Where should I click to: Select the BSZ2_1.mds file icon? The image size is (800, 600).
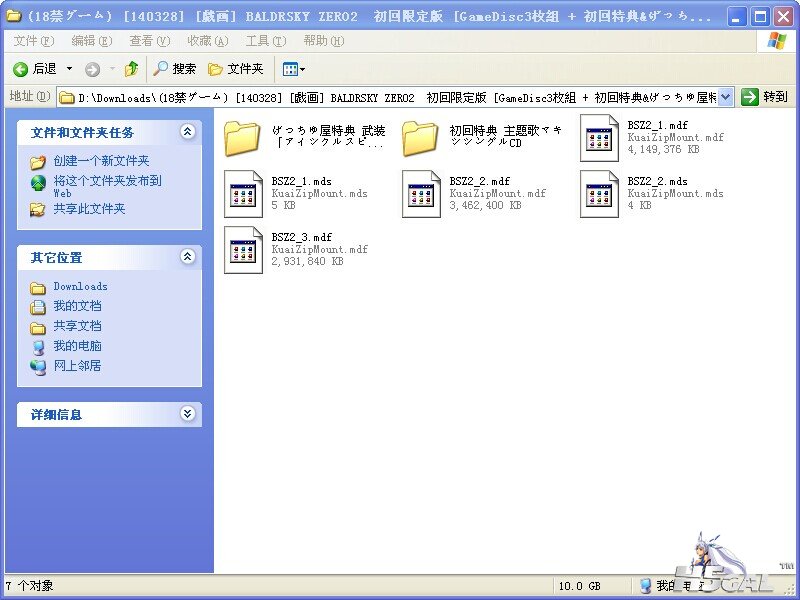tap(243, 194)
